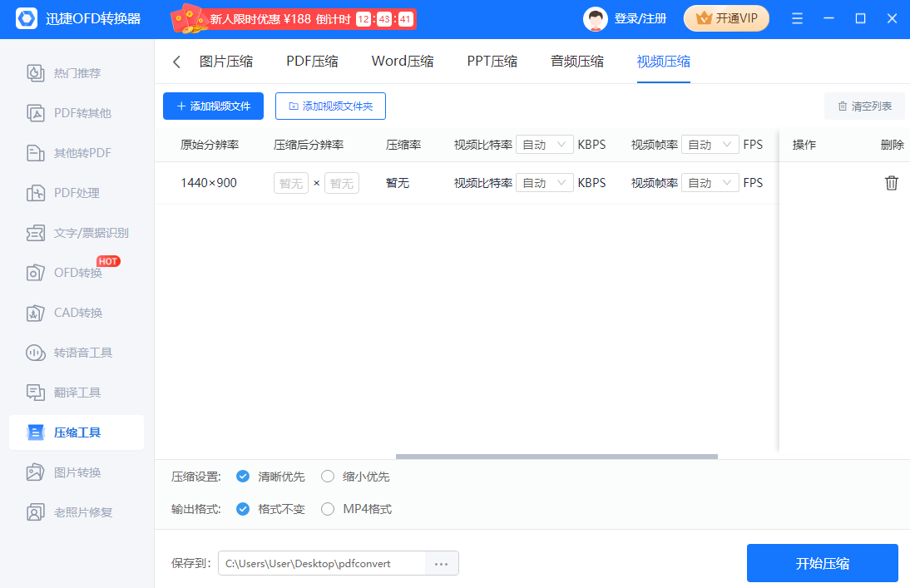Click the 1440×900 resolution cell
Viewport: 910px width, 588px height.
point(209,183)
